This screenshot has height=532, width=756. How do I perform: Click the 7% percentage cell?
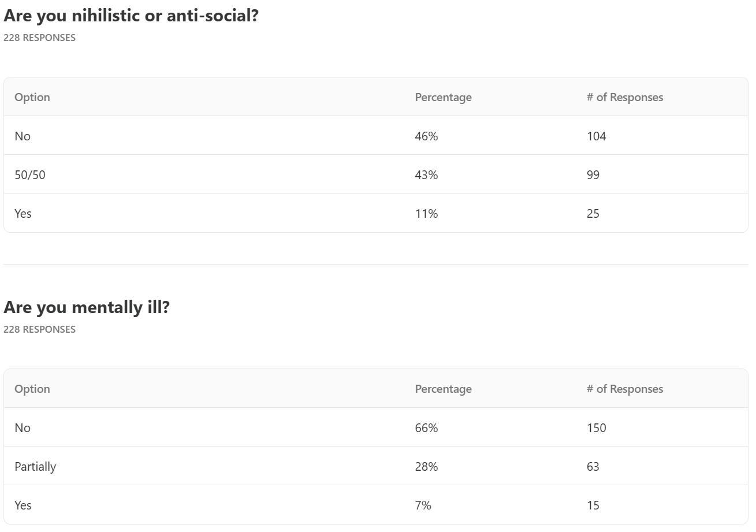coord(423,505)
